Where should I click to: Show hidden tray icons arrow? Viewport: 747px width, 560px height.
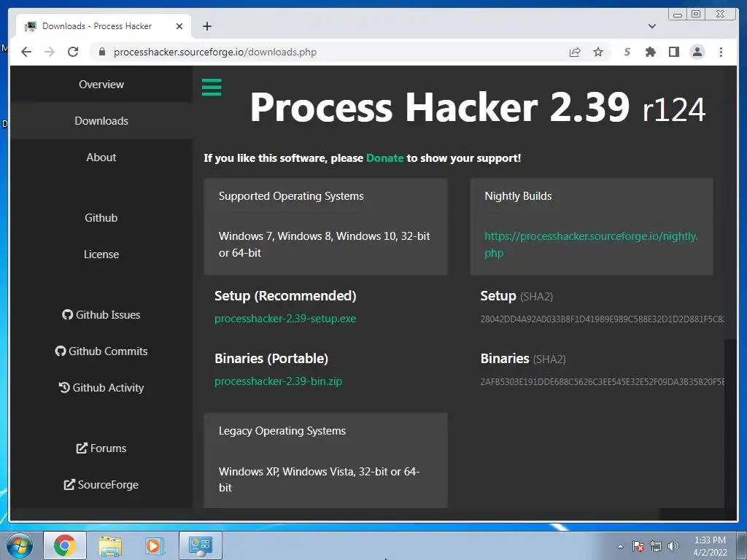click(620, 546)
